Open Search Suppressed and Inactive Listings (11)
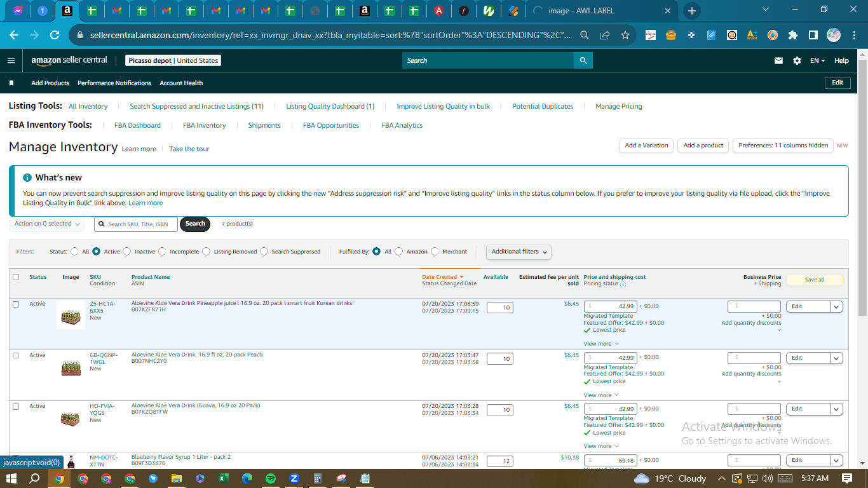 click(x=196, y=107)
